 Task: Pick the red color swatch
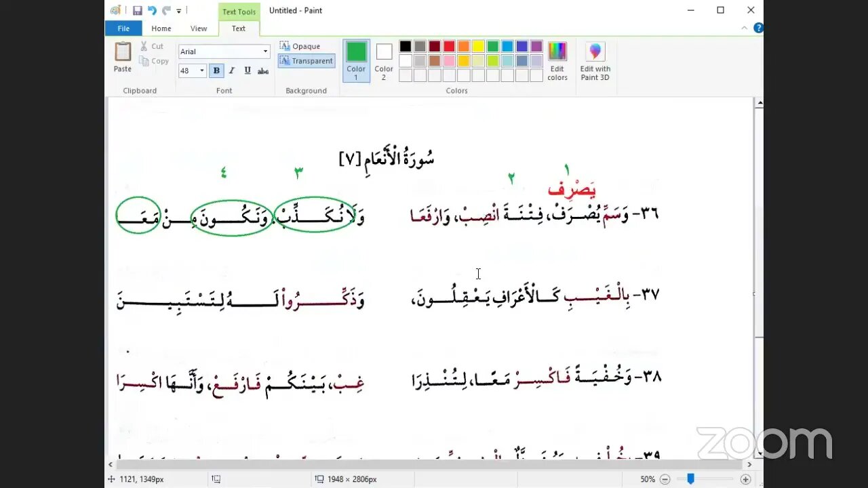tap(449, 46)
